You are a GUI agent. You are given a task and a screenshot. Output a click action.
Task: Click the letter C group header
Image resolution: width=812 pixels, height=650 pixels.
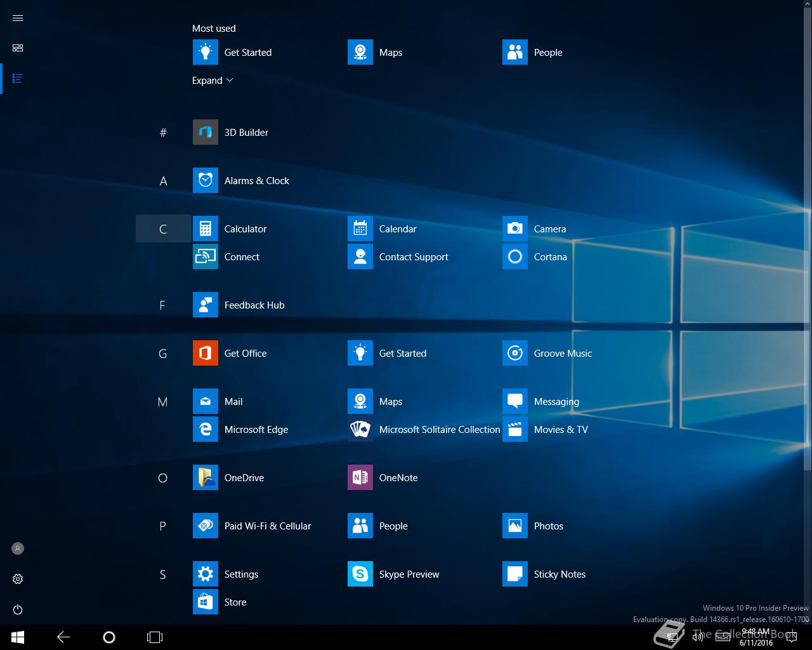tap(163, 229)
